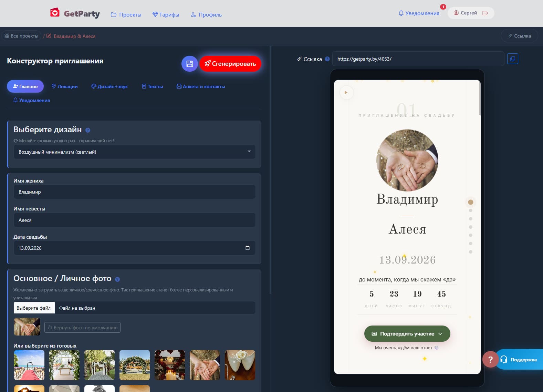543x392 pixels.
Task: Go back to Все проекты
Action: (x=21, y=36)
